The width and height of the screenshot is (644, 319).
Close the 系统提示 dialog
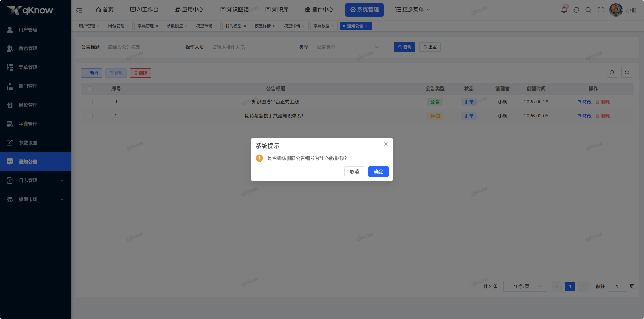[x=386, y=144]
